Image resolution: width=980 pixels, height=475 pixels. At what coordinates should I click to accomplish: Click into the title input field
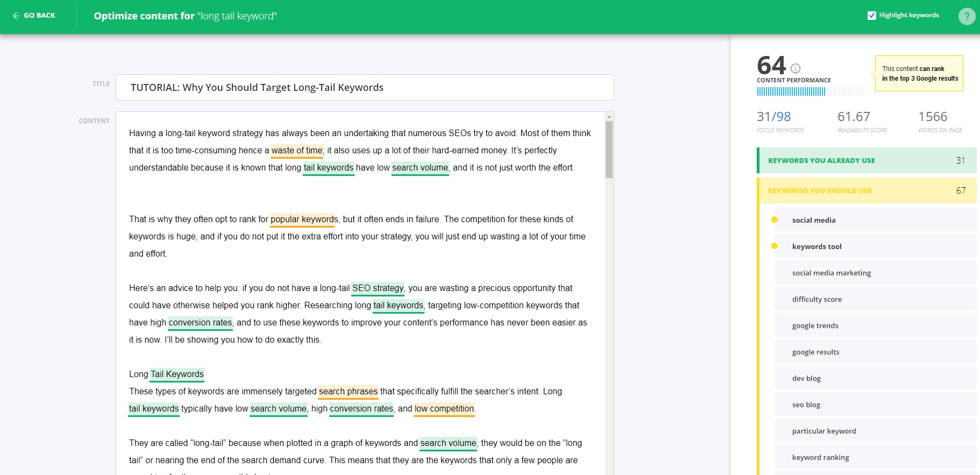tap(365, 88)
